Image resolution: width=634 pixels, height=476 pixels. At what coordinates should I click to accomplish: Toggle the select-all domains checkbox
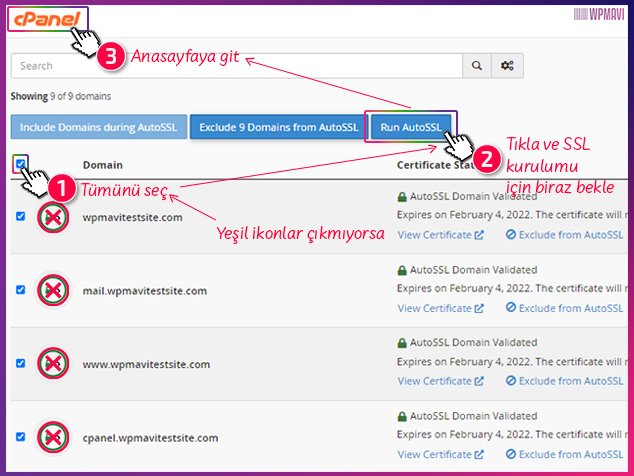point(20,163)
